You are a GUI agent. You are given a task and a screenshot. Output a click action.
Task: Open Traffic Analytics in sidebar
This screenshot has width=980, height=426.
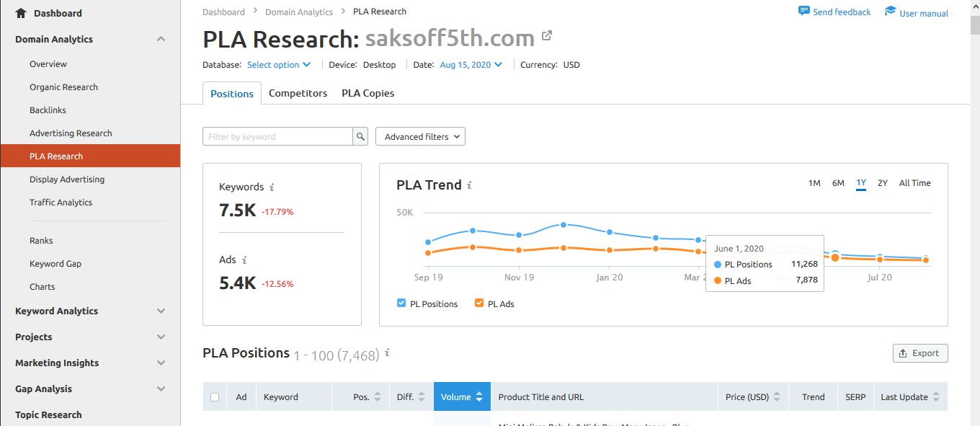point(61,203)
